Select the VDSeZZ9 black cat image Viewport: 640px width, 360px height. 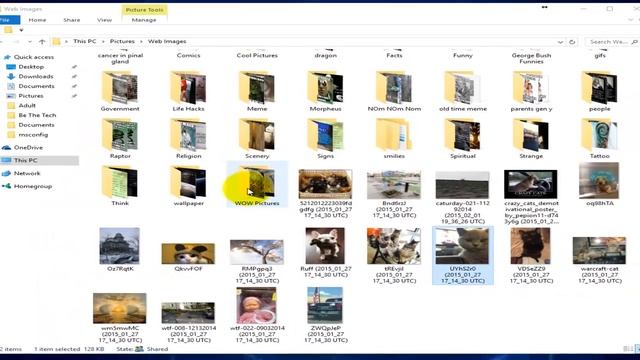tap(531, 246)
